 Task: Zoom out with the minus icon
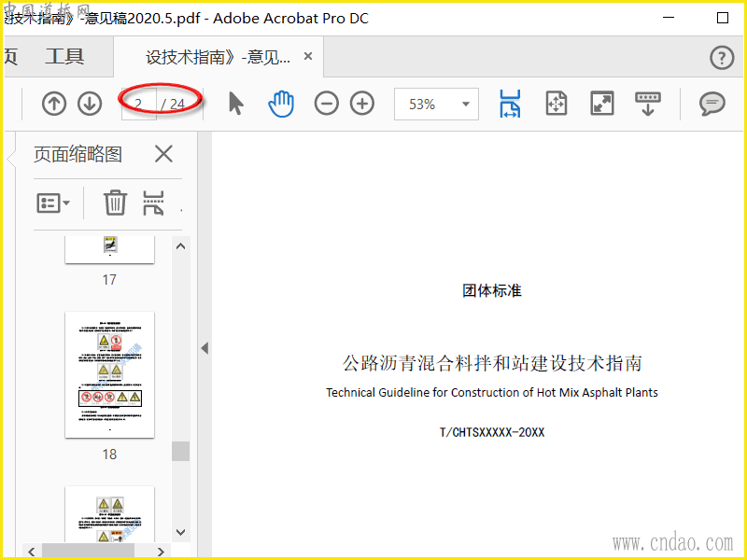point(326,104)
